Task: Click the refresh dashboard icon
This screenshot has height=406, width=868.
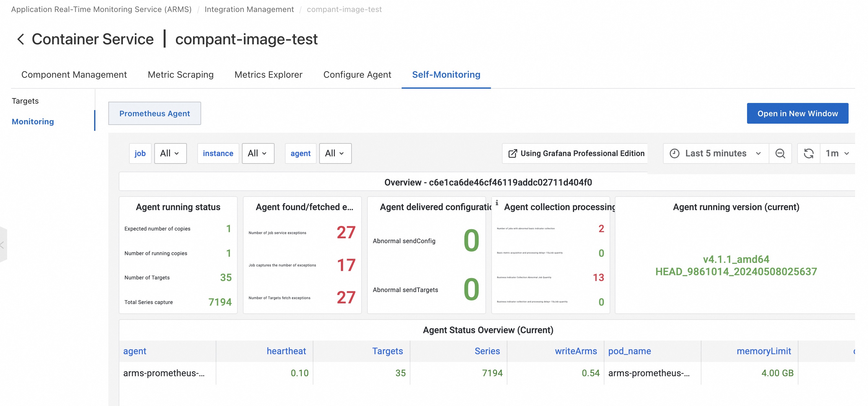Action: pos(808,153)
